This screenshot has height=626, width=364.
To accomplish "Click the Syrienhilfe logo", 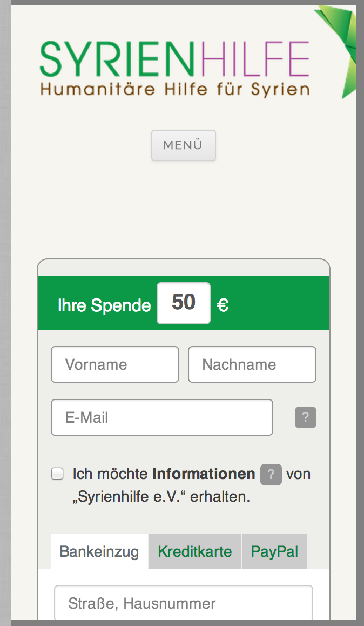I will [x=174, y=59].
